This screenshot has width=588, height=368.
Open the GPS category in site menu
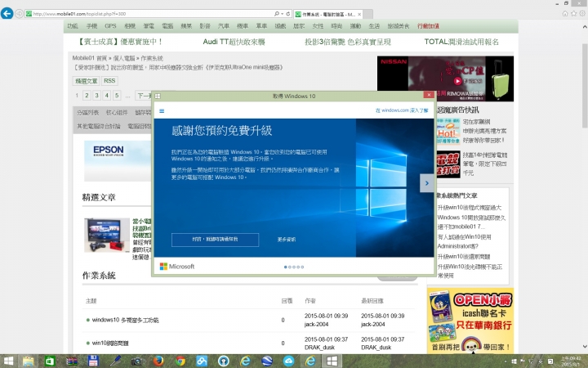pyautogui.click(x=110, y=26)
